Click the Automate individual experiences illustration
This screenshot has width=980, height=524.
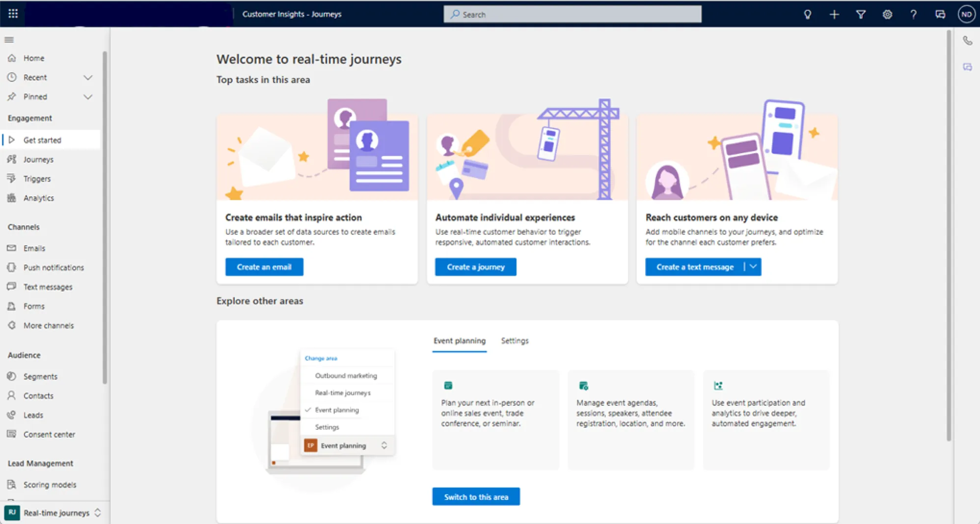coord(527,150)
